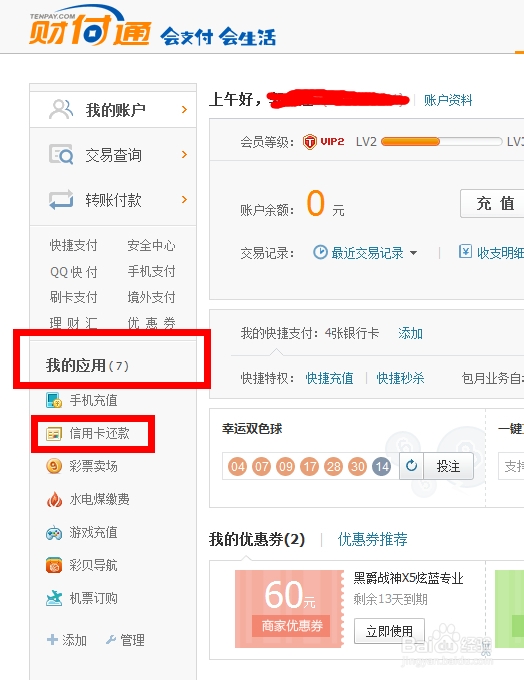This screenshot has width=524, height=680.
Task: Click the wrench icon beside 管理
Action: click(111, 640)
